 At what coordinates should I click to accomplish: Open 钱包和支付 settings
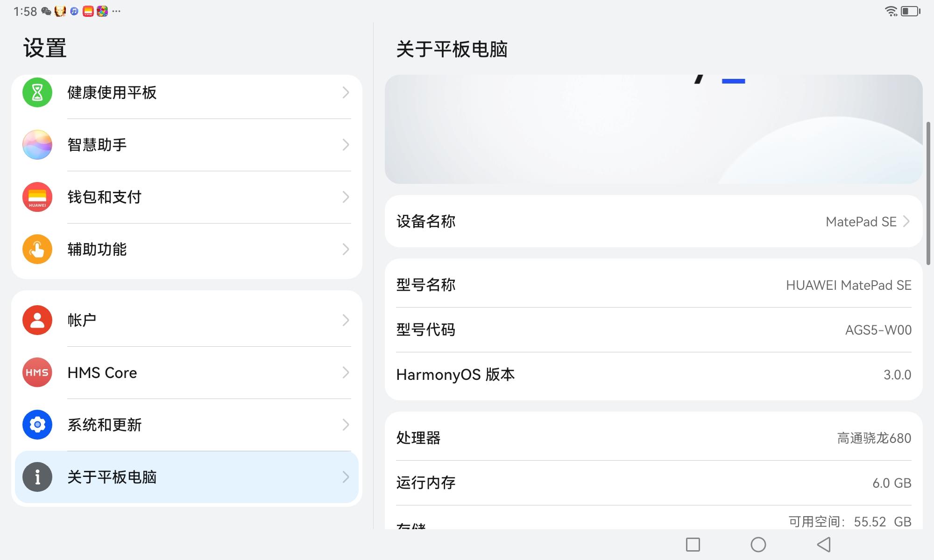187,197
